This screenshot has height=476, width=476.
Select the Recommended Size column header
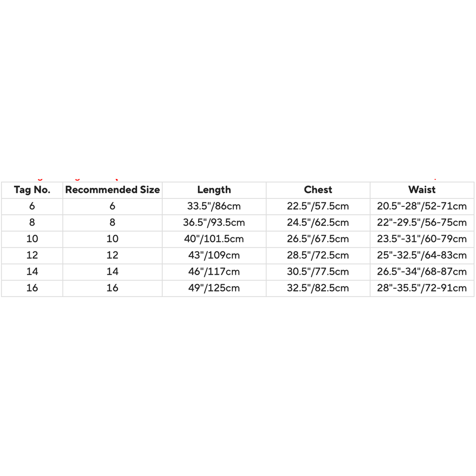coord(112,190)
